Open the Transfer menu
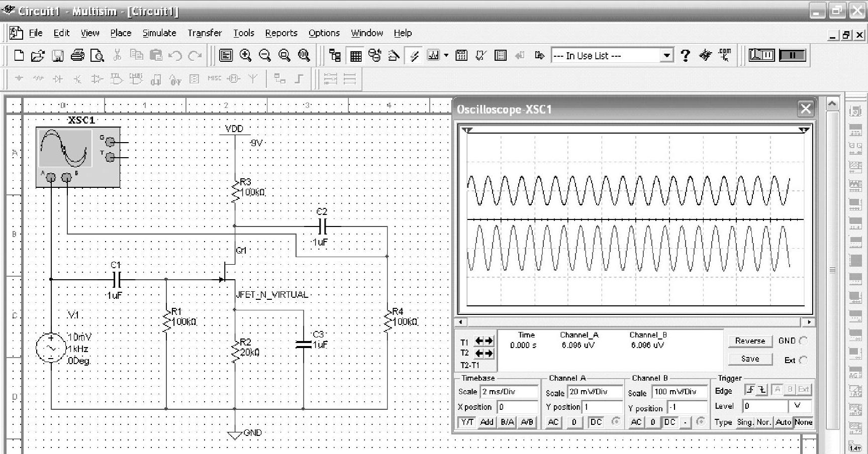Screen dimensions: 868x454 pyautogui.click(x=205, y=33)
